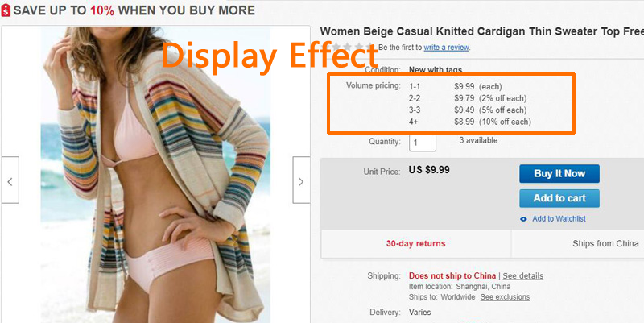
Task: Click the next image arrow
Action: [301, 180]
